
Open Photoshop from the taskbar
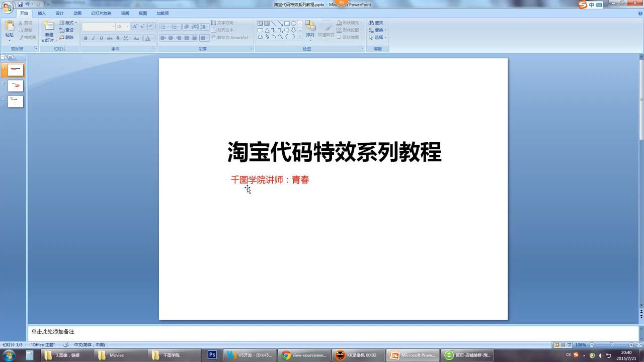point(212,355)
